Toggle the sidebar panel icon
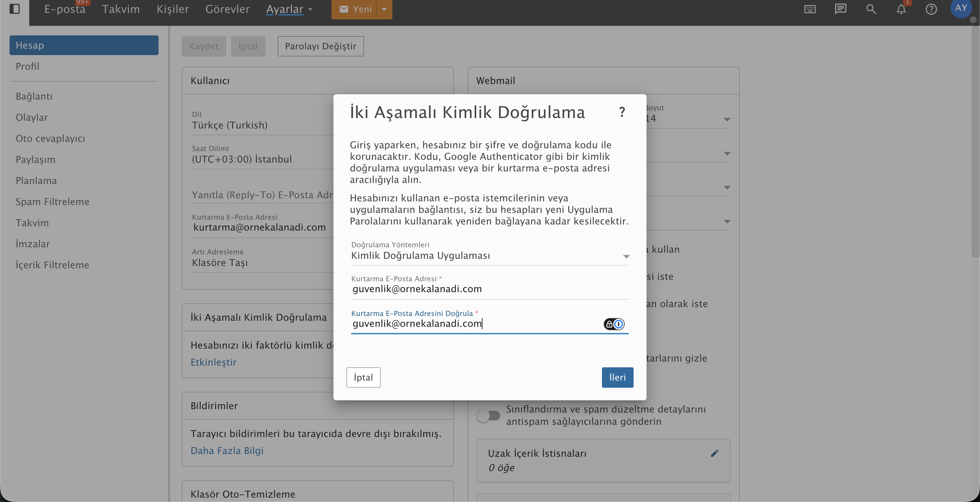Image resolution: width=980 pixels, height=502 pixels. click(x=14, y=9)
